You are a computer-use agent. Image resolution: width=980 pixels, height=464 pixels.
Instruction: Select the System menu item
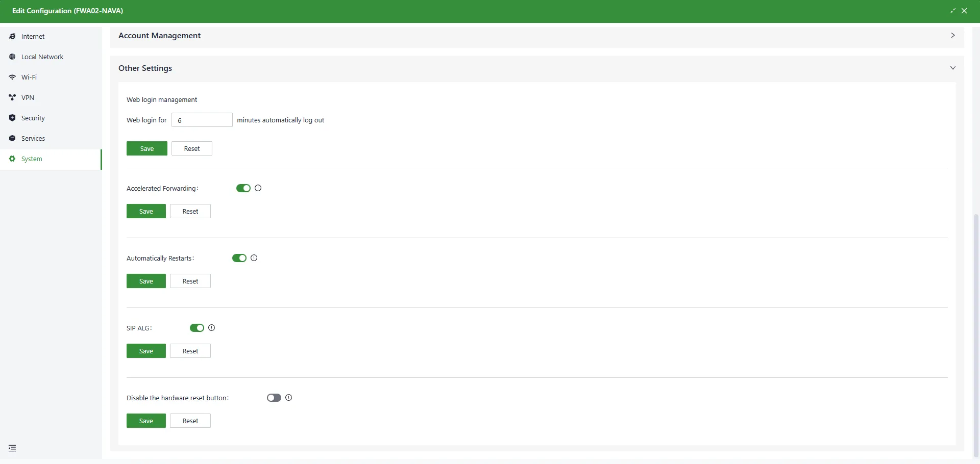coord(51,159)
